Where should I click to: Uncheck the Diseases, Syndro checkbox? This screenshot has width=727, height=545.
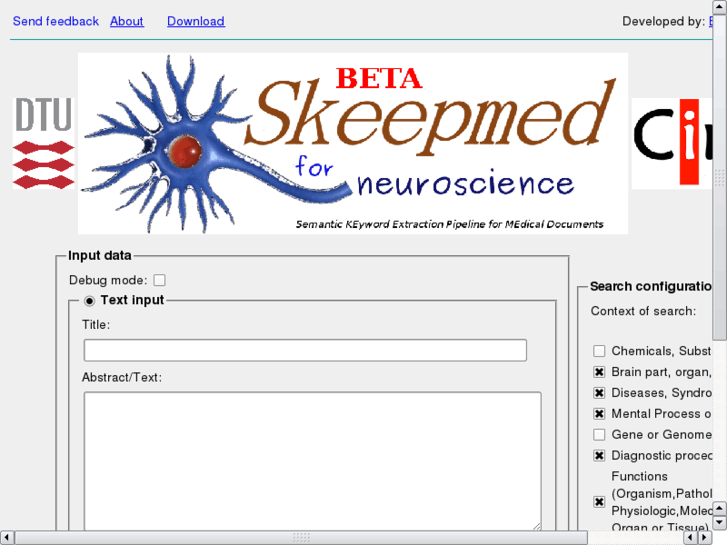tap(599, 393)
